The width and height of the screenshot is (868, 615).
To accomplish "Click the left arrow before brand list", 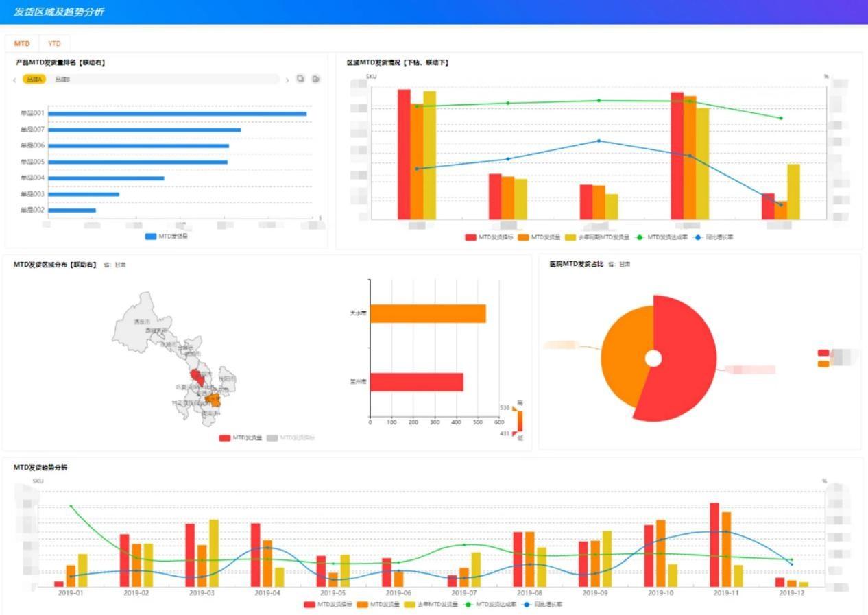I will click(14, 80).
